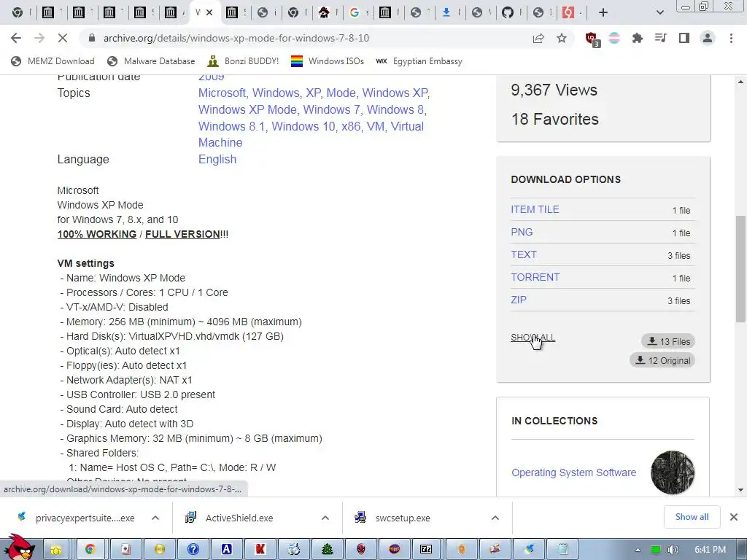Click the page vertical scrollbar thumb
Viewport: 747px width, 560px height.
pos(740,269)
